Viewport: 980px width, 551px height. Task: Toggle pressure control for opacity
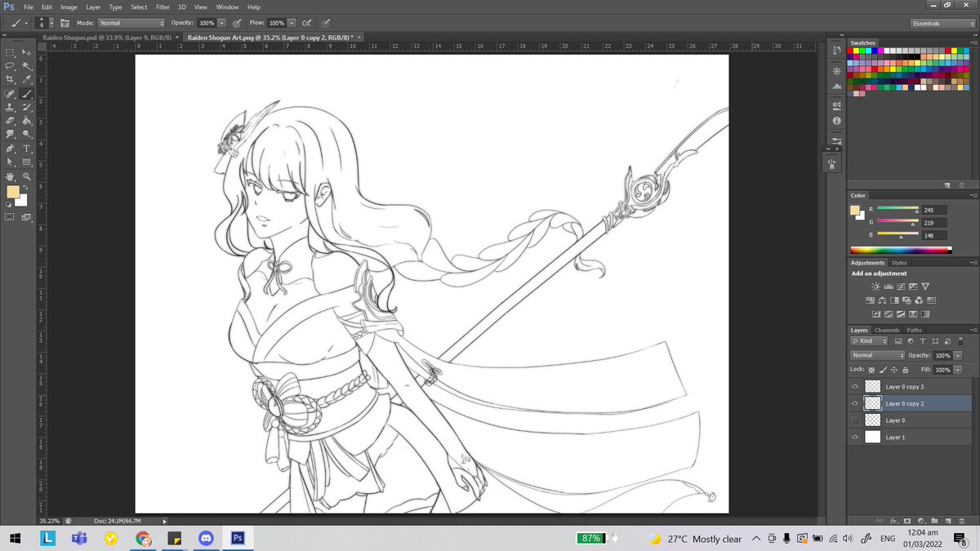tap(236, 24)
